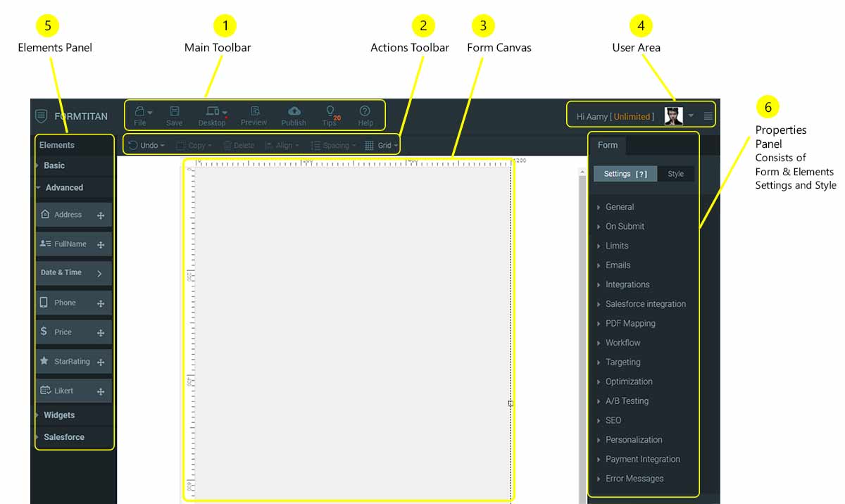Open the hamburger menu icon
The height and width of the screenshot is (504, 845).
(708, 116)
